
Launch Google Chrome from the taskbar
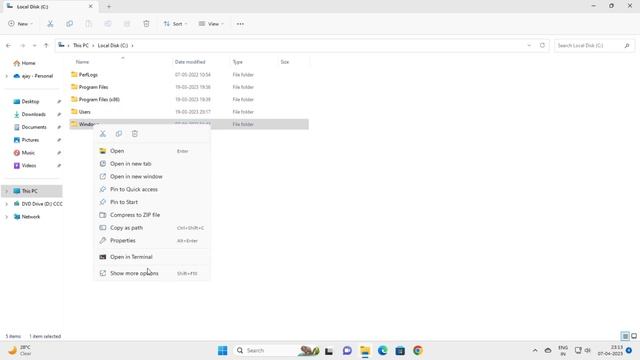pyautogui.click(x=418, y=351)
